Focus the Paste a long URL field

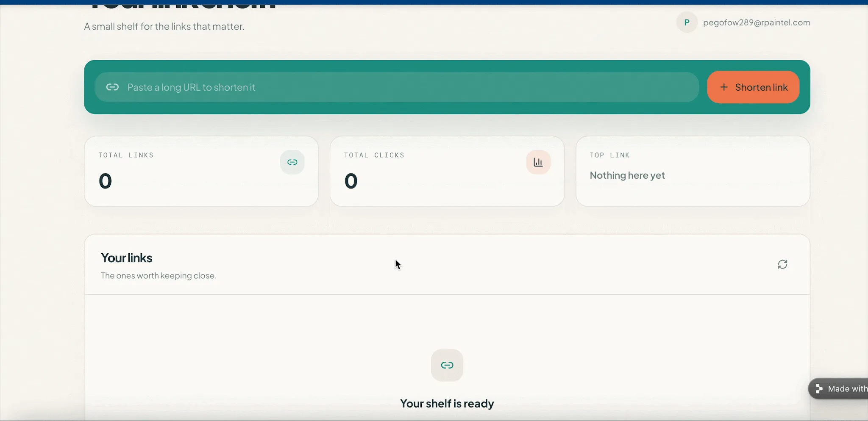tap(396, 87)
